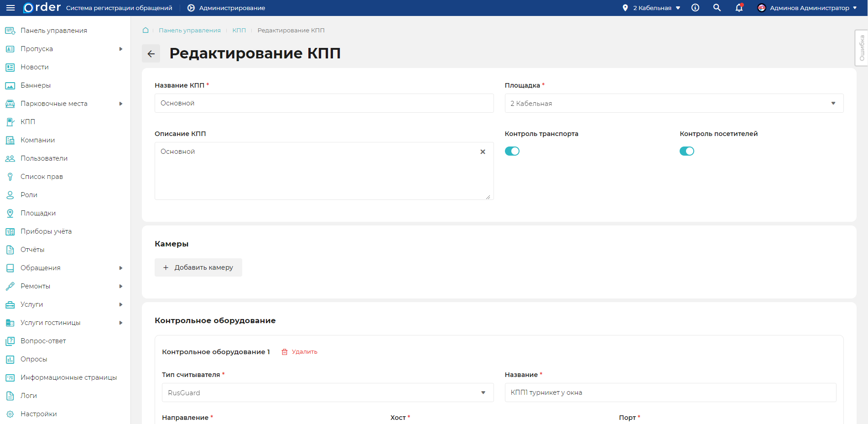The width and height of the screenshot is (868, 424).
Task: Go to home via breadcrumb house icon
Action: click(146, 30)
